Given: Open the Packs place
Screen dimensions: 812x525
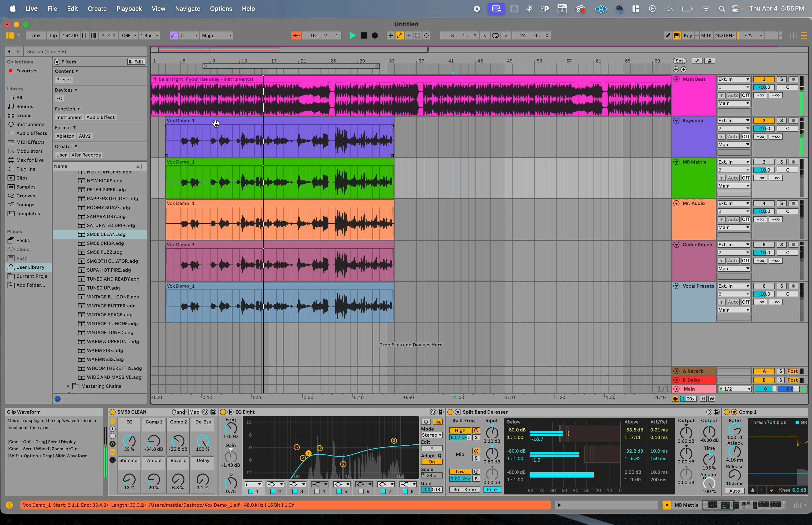Looking at the screenshot, I should pyautogui.click(x=23, y=240).
